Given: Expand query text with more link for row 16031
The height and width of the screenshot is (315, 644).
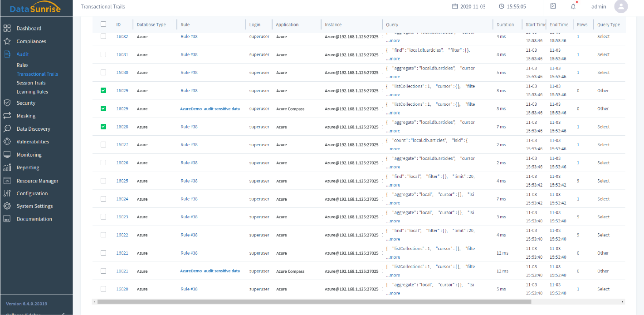Looking at the screenshot, I should coord(393,59).
